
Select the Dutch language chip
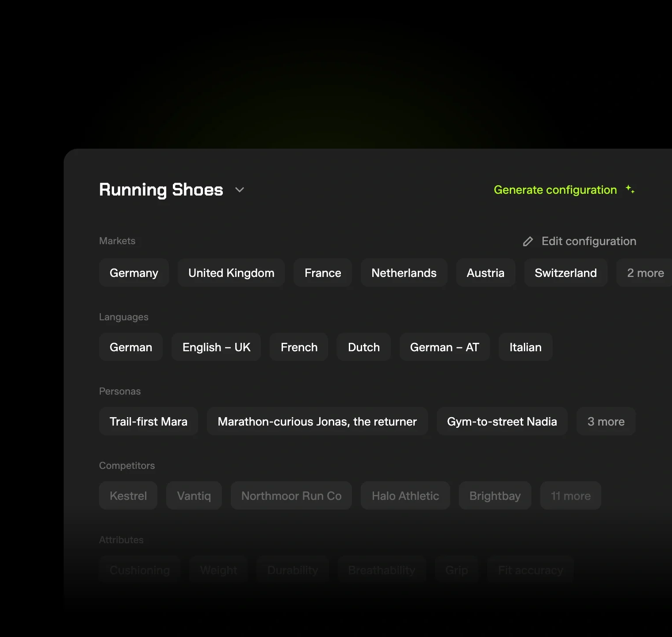click(364, 347)
